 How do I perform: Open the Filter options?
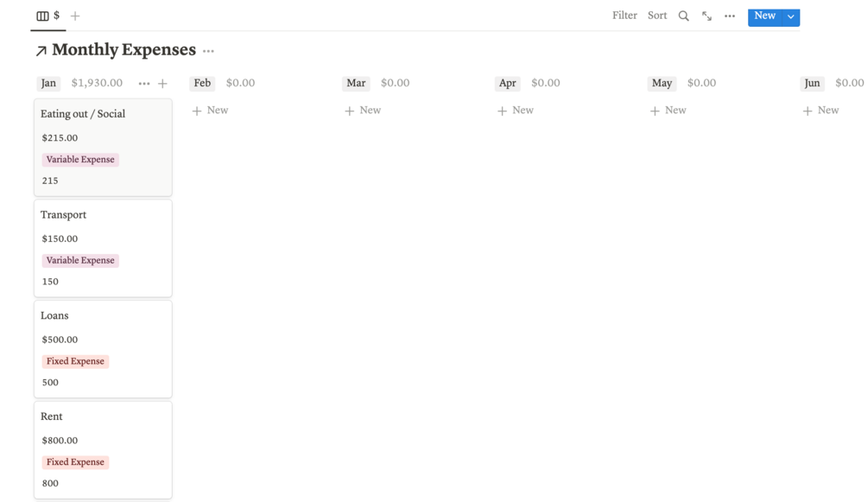click(624, 16)
